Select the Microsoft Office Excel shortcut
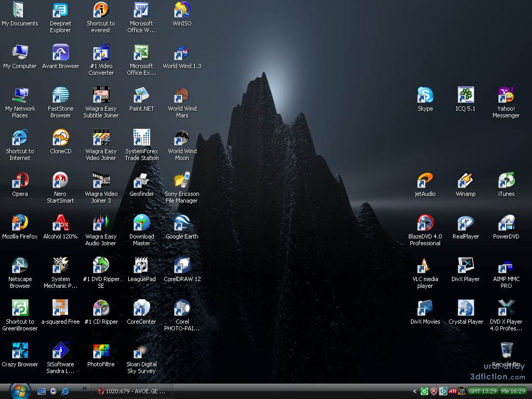This screenshot has width=532, height=399. [141, 52]
